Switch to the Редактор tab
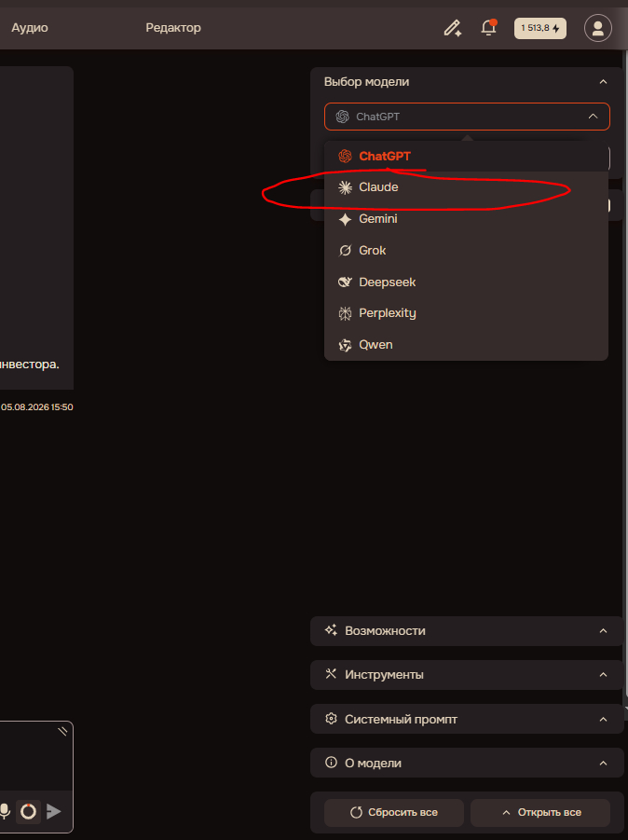The width and height of the screenshot is (628, 840). coord(173,28)
